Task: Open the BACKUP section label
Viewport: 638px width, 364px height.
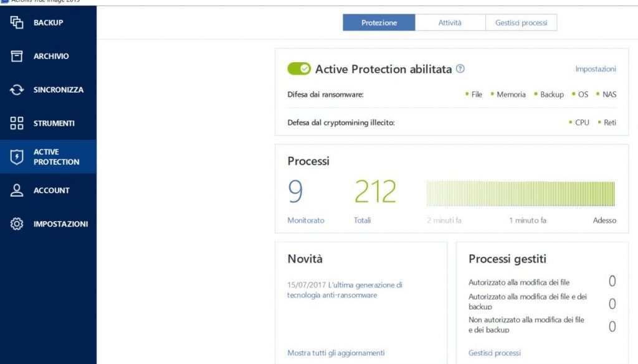Action: 48,23
